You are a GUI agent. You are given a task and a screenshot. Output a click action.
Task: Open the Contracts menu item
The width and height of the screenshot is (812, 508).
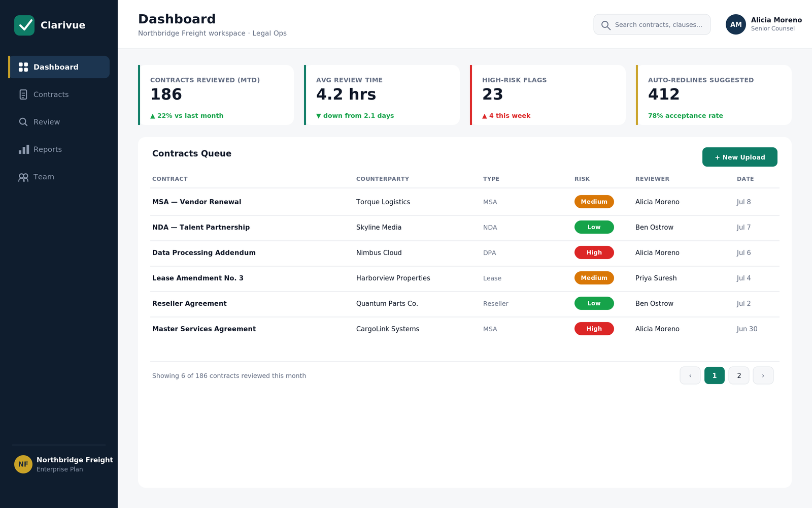[59, 94]
